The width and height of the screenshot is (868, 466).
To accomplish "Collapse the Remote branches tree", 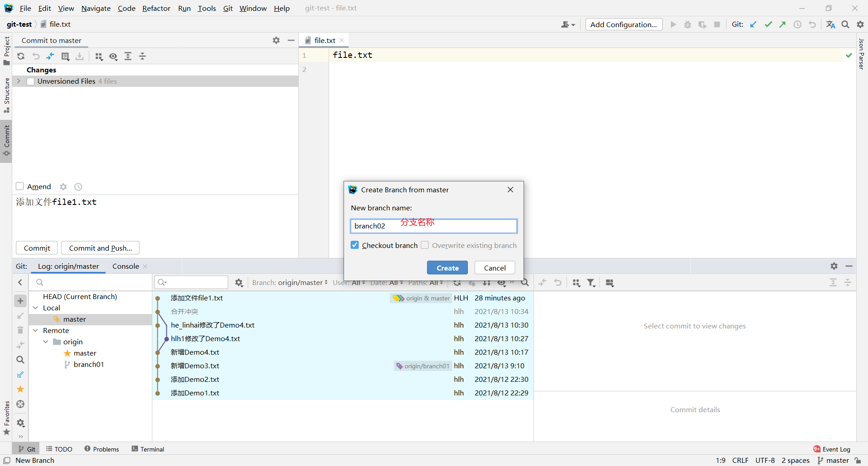I will tap(35, 330).
